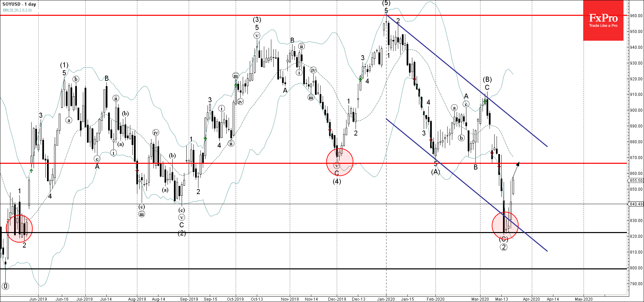Screen dimensions: 644x302
Task: Click the (1) wave label in June 2019
Action: pos(64,65)
